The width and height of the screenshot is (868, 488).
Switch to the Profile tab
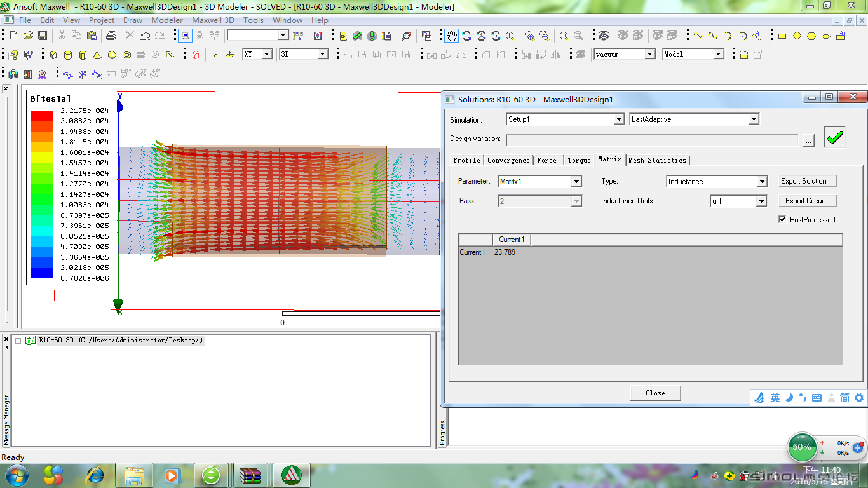tap(467, 160)
